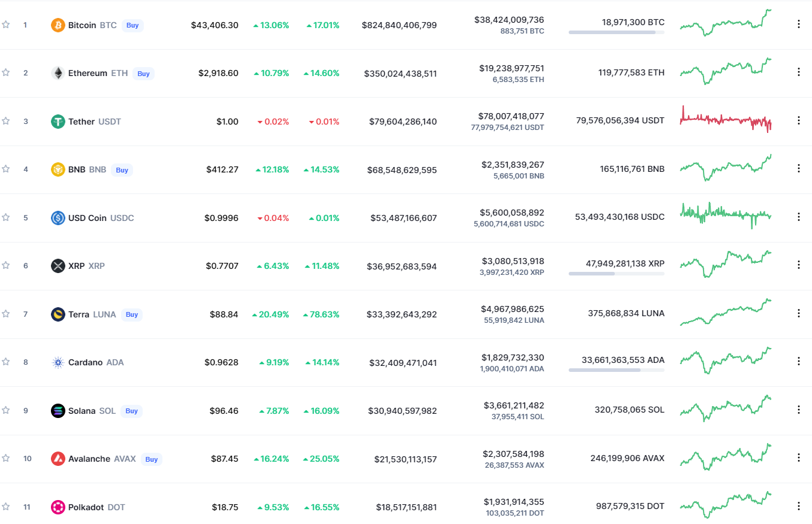Open the Bitcoin 7-day sparkline chart
Screen dimensions: 812x524
(x=726, y=23)
